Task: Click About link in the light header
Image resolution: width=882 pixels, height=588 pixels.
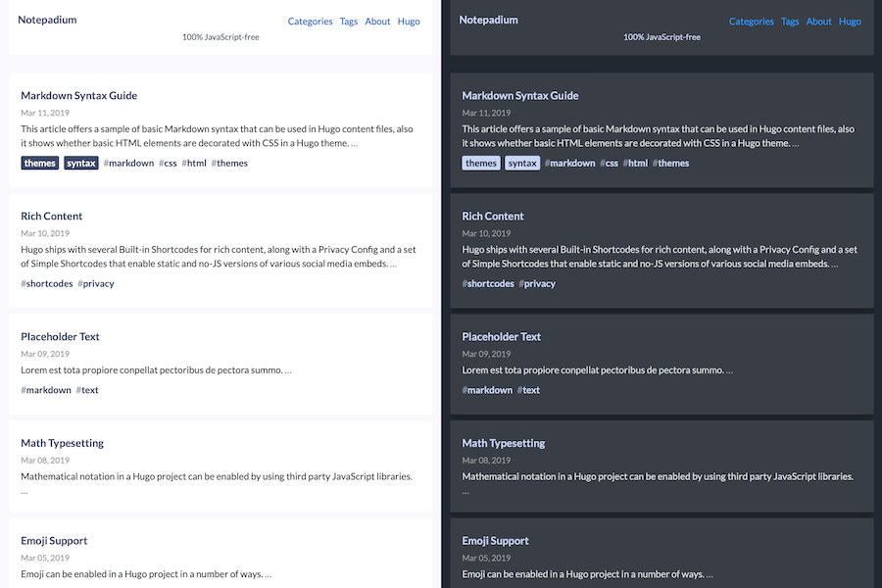Action: (377, 22)
